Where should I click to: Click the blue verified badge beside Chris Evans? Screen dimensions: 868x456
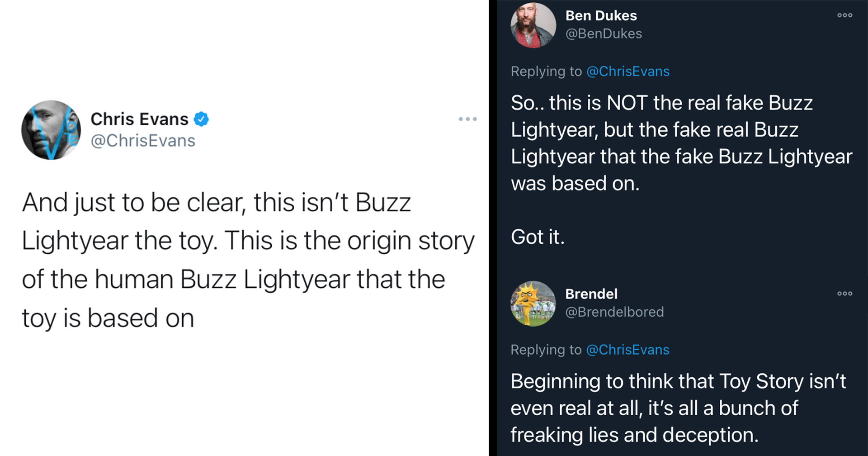tap(201, 119)
